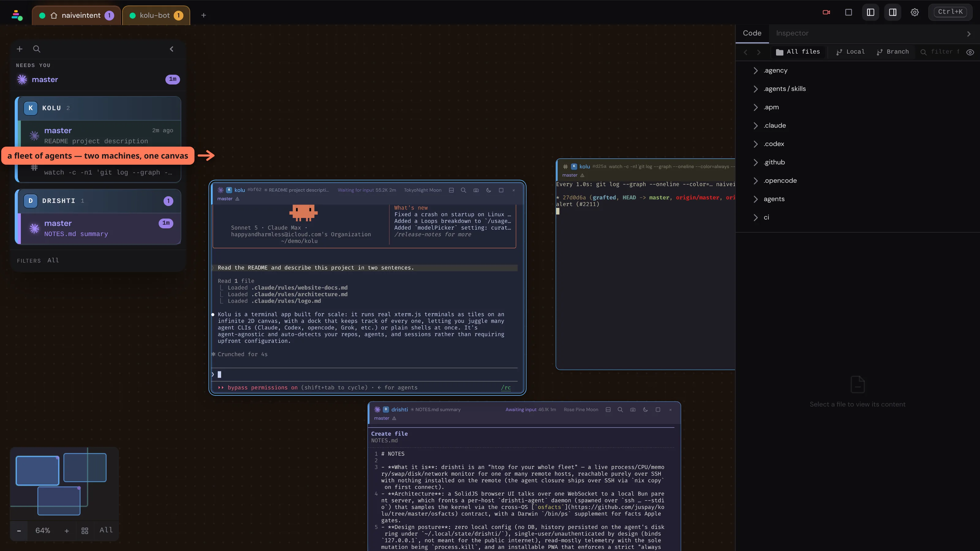Viewport: 980px width, 551px height.
Task: Click the master branch label in kolu tile
Action: click(x=225, y=199)
